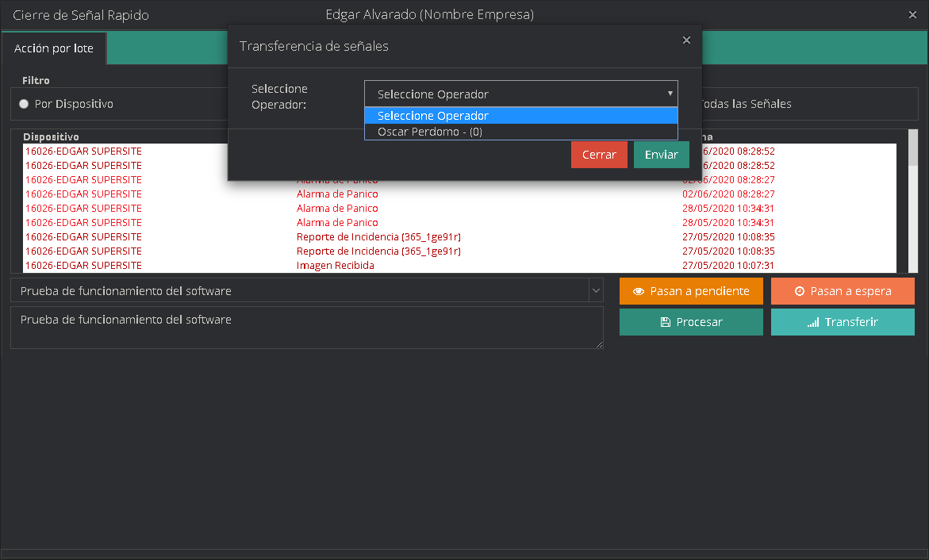The height and width of the screenshot is (560, 929).
Task: Close the Transferencia de señales dialog
Action: coord(686,40)
